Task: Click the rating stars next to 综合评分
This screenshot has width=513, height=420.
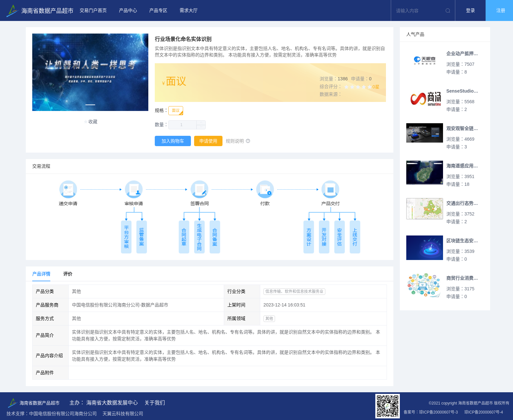Action: point(358,87)
